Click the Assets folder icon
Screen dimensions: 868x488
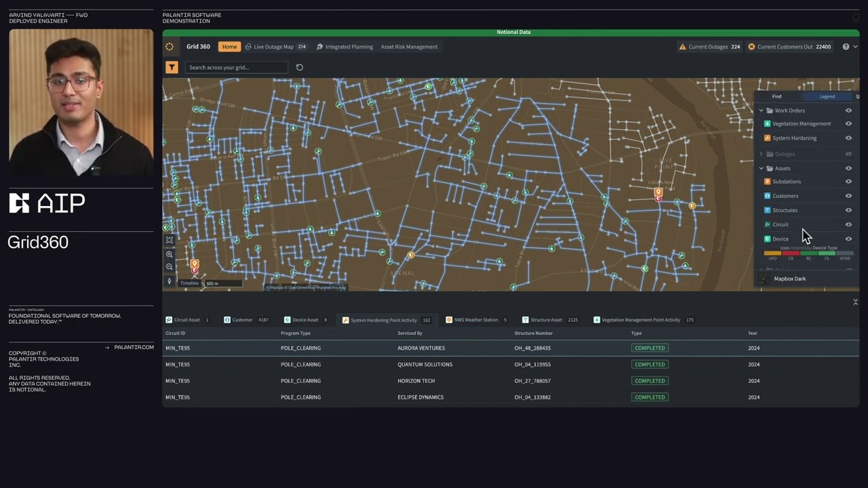tap(770, 168)
